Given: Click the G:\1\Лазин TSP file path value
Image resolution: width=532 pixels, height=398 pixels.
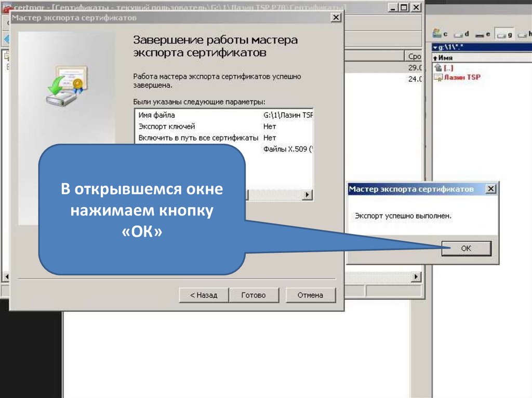Looking at the screenshot, I should [288, 115].
